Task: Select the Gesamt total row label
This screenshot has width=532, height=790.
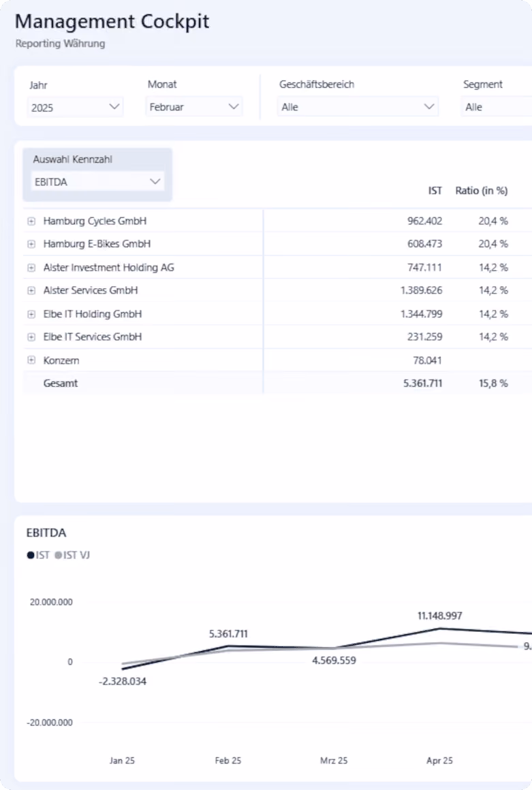Action: pos(61,383)
